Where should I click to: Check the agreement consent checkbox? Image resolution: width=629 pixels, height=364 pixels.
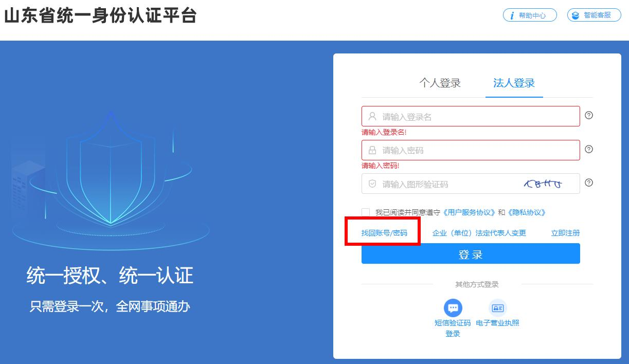pyautogui.click(x=366, y=212)
